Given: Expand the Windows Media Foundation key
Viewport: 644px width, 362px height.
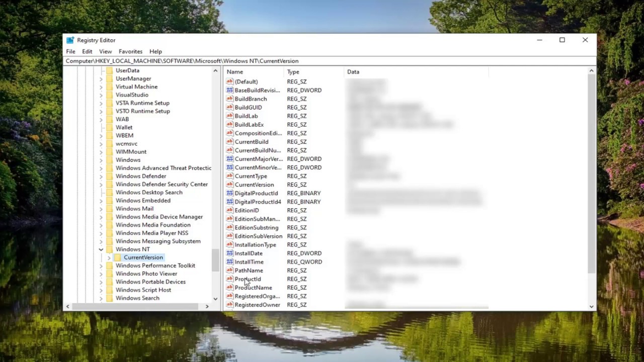Looking at the screenshot, I should 101,225.
